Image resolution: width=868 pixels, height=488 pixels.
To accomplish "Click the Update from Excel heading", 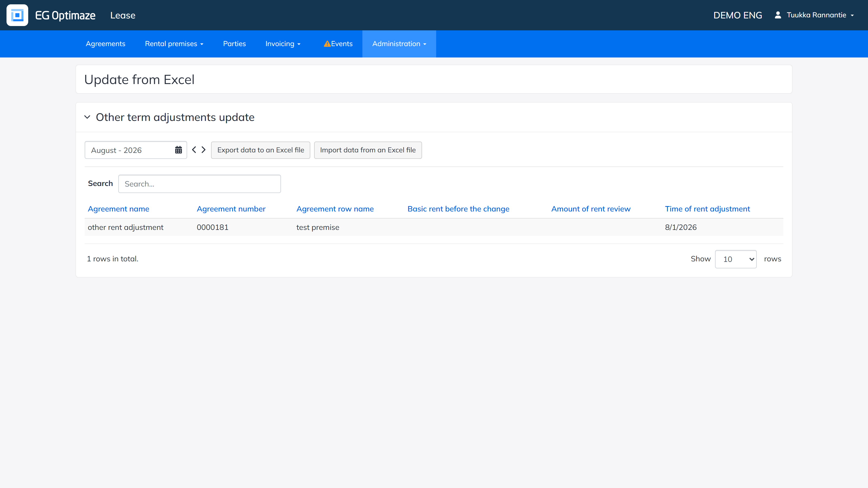I will pos(139,79).
